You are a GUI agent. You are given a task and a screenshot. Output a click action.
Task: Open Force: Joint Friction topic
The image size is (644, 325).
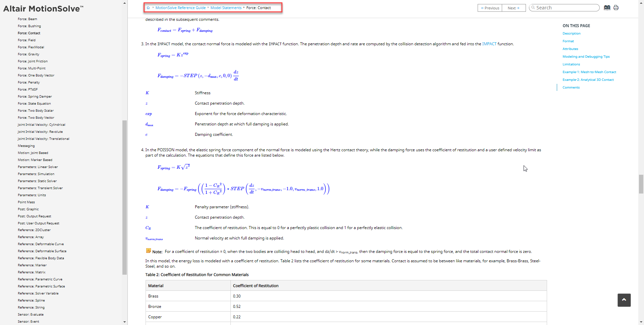click(33, 61)
